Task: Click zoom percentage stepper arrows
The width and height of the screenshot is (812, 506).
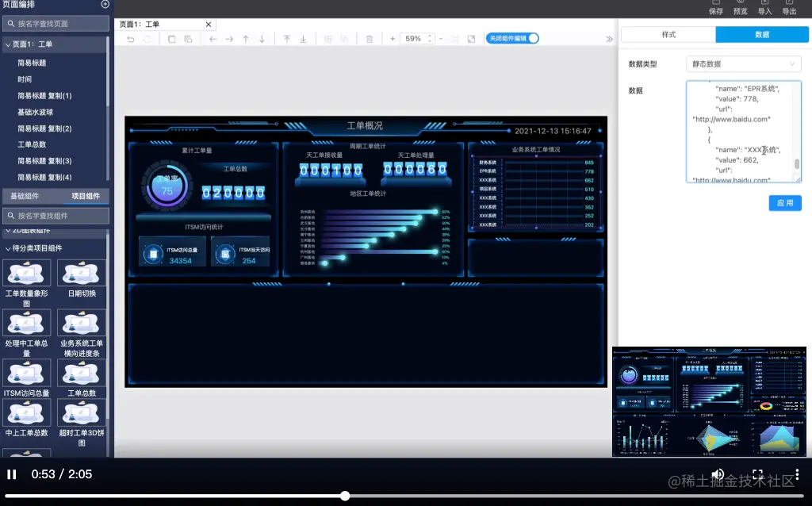Action: click(x=429, y=38)
